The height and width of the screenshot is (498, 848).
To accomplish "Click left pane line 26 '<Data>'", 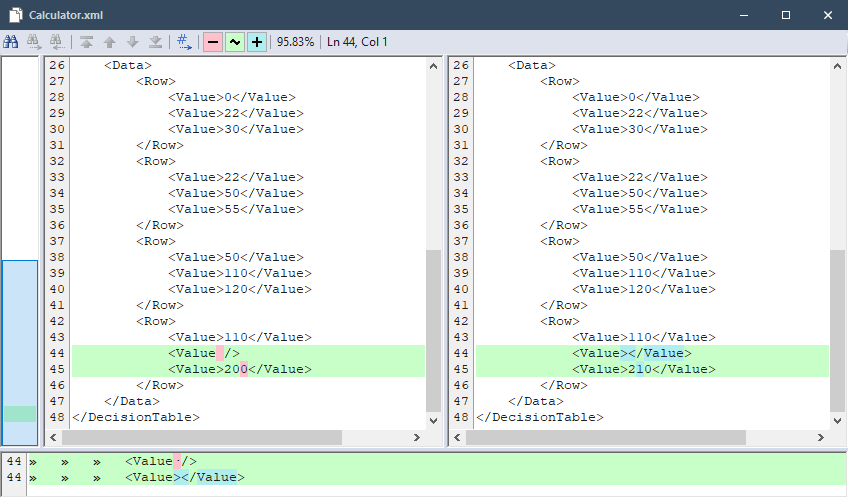I will [128, 65].
